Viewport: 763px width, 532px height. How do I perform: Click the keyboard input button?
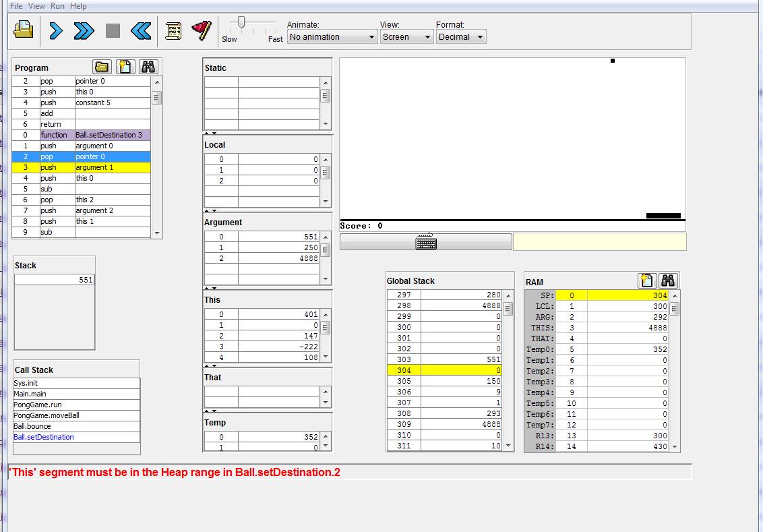point(425,242)
